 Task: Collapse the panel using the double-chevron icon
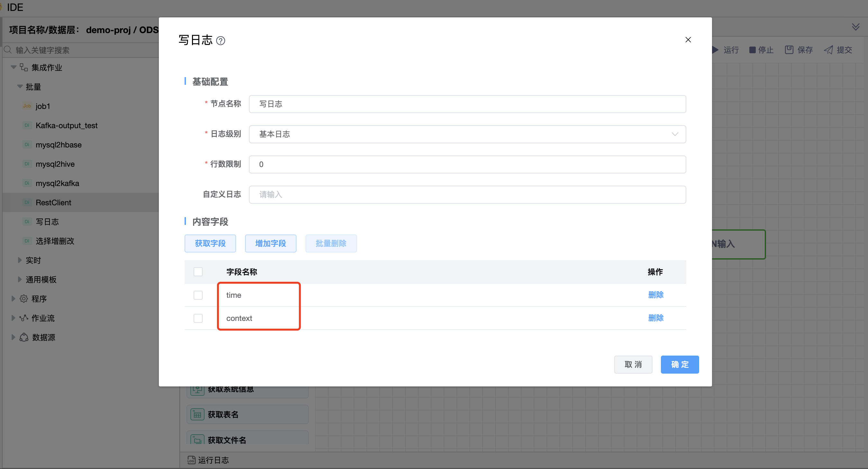coord(855,27)
